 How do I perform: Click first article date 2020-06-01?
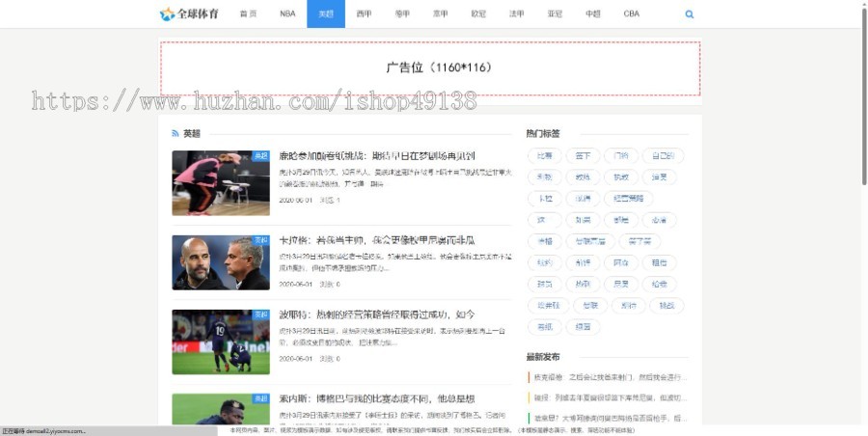click(296, 200)
